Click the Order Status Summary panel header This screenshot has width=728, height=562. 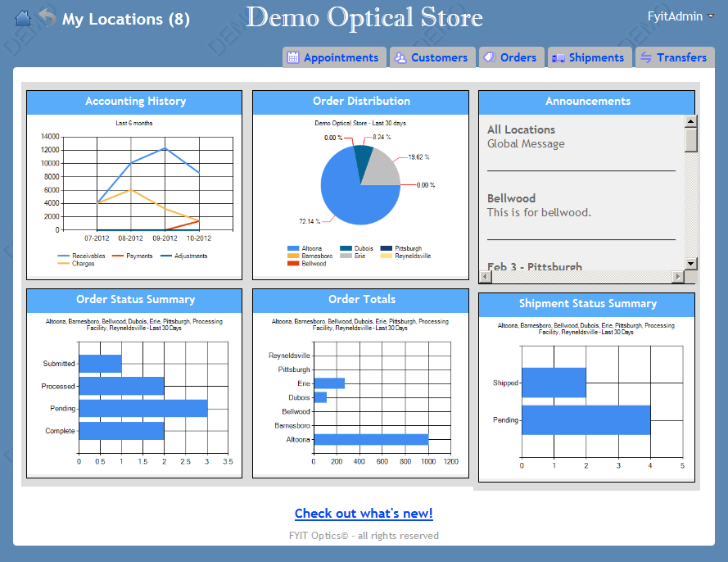click(x=134, y=300)
